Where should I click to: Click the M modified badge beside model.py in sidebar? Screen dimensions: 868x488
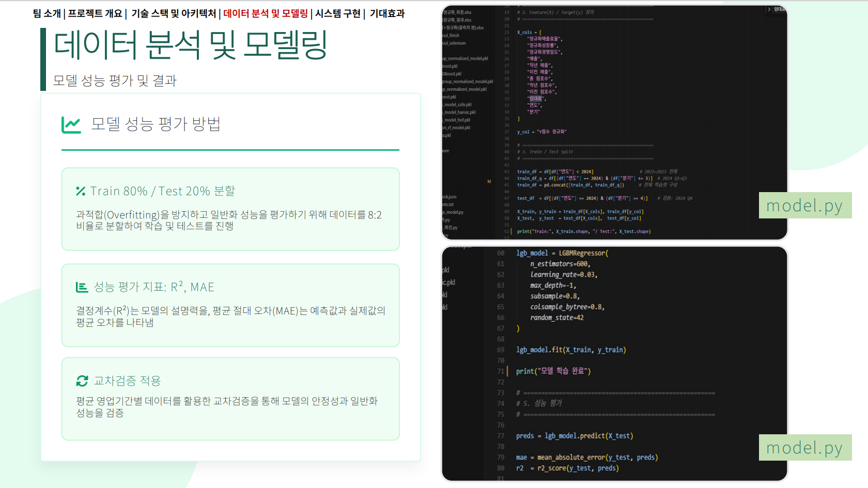point(489,181)
